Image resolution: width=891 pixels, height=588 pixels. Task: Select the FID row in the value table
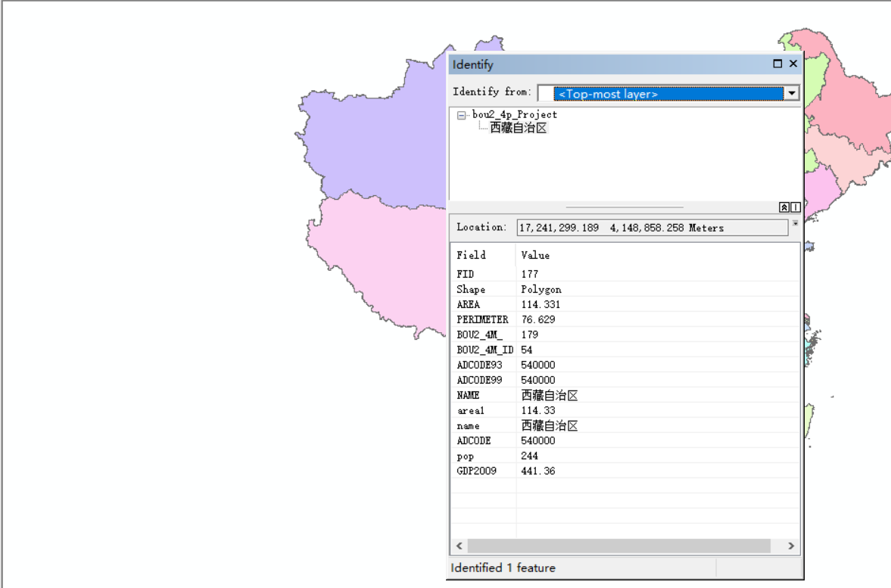pyautogui.click(x=530, y=274)
